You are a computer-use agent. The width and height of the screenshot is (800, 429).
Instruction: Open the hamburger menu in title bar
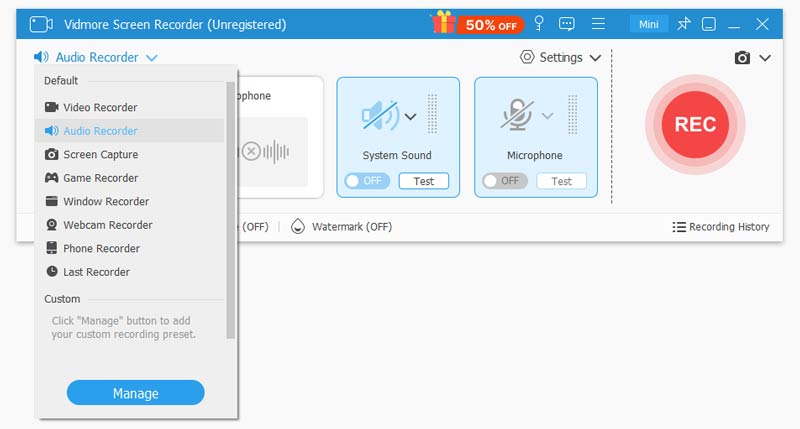(598, 24)
